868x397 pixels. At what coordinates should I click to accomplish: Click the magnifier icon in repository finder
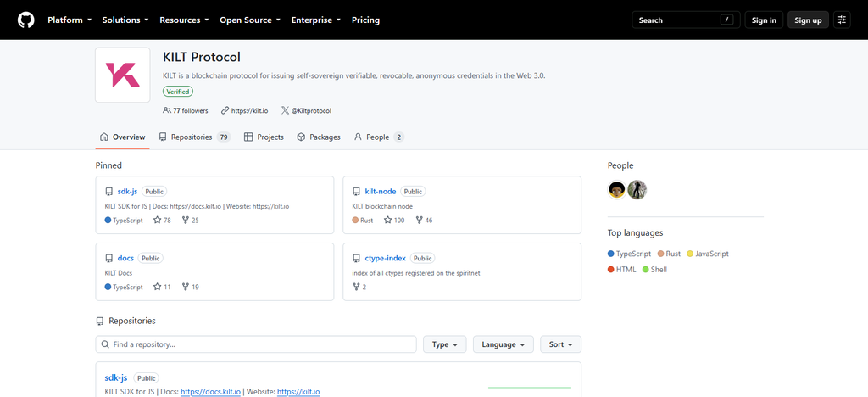[105, 344]
